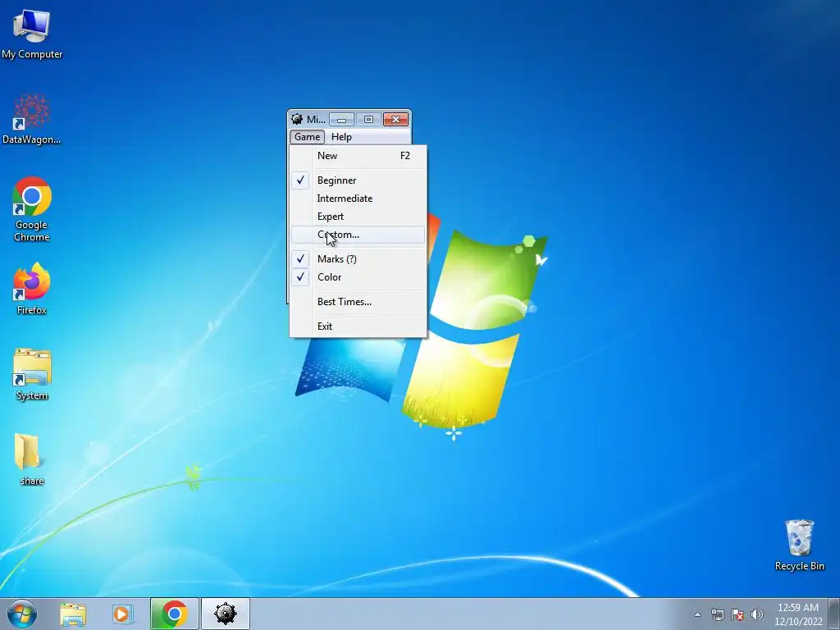
Task: Toggle the Color option
Action: (358, 277)
